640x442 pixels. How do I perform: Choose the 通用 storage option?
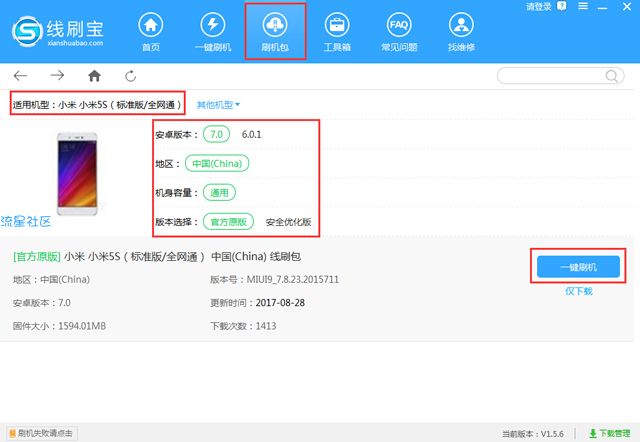[x=219, y=193]
